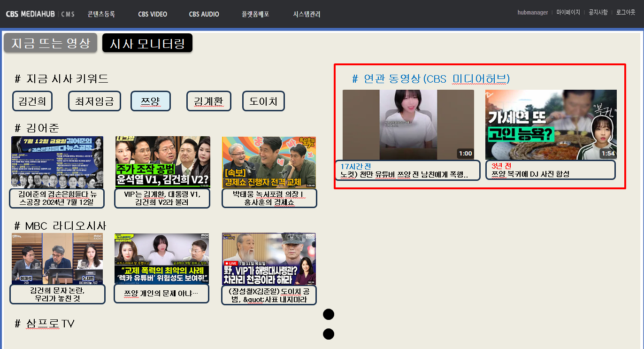
Task: Select the 김계환 keyword button
Action: click(x=209, y=101)
